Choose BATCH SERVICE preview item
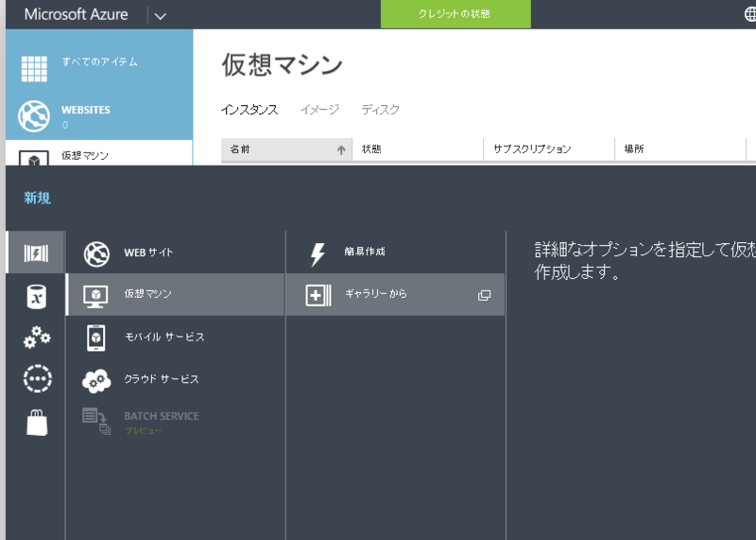 [x=175, y=422]
